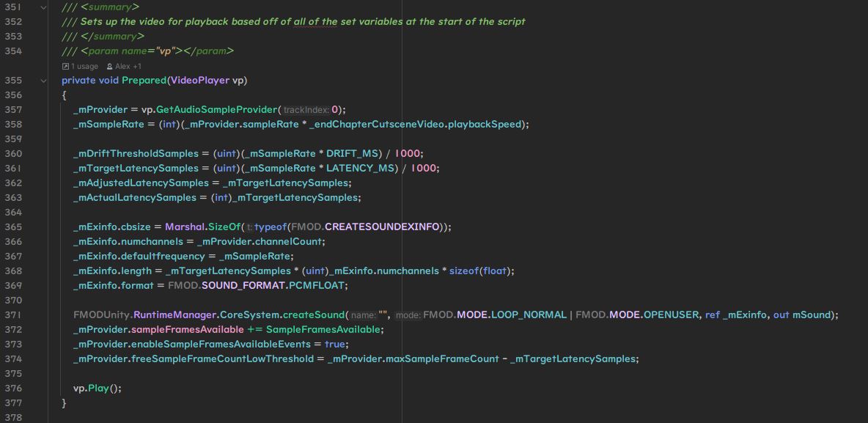868x423 pixels.
Task: Click the 't:' inlay hint before typeof
Action: click(249, 227)
